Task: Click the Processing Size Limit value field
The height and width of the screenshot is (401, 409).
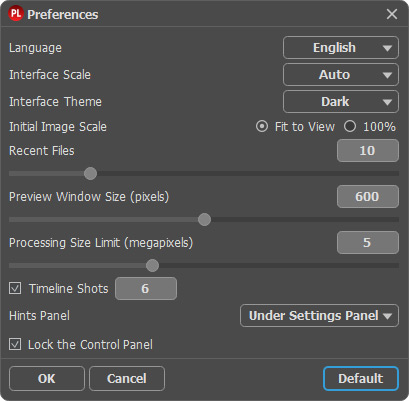Action: click(368, 243)
